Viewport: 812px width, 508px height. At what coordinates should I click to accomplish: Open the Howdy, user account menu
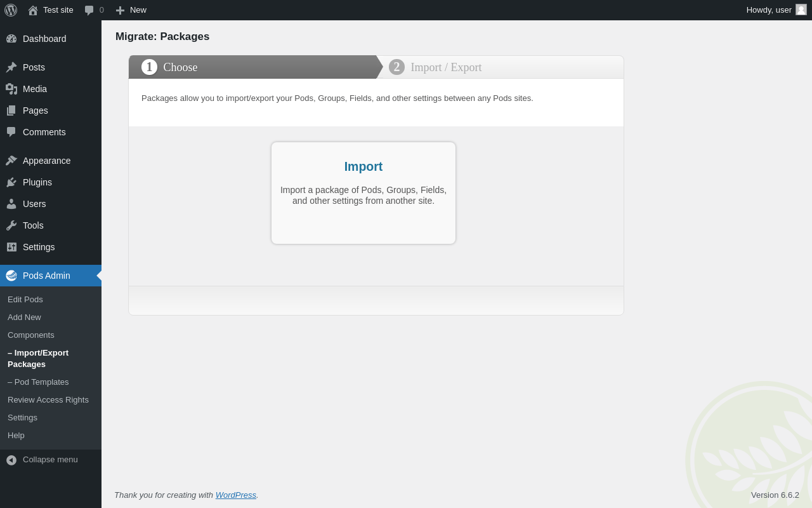[769, 10]
